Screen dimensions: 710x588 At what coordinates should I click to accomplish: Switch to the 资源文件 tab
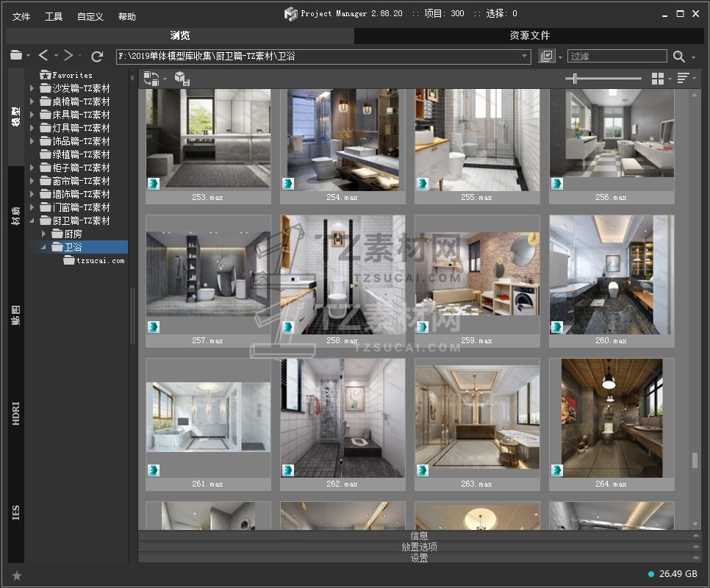pos(529,35)
